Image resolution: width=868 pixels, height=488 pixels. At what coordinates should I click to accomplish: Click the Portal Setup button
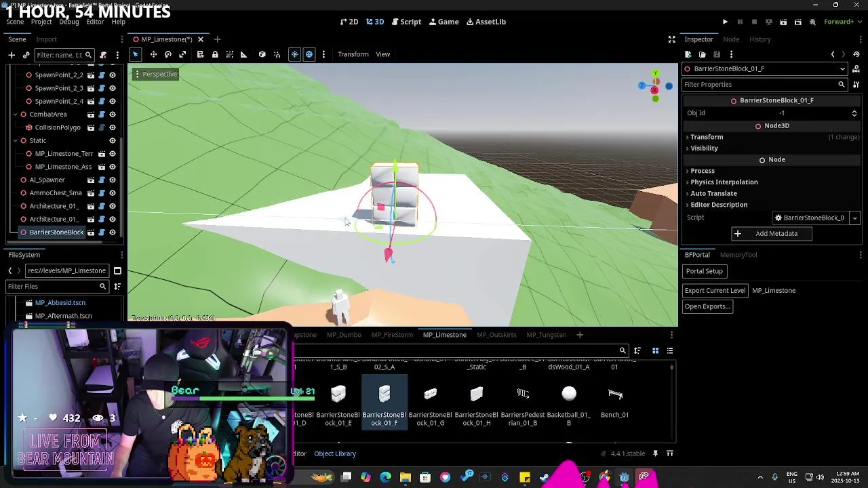pyautogui.click(x=704, y=271)
